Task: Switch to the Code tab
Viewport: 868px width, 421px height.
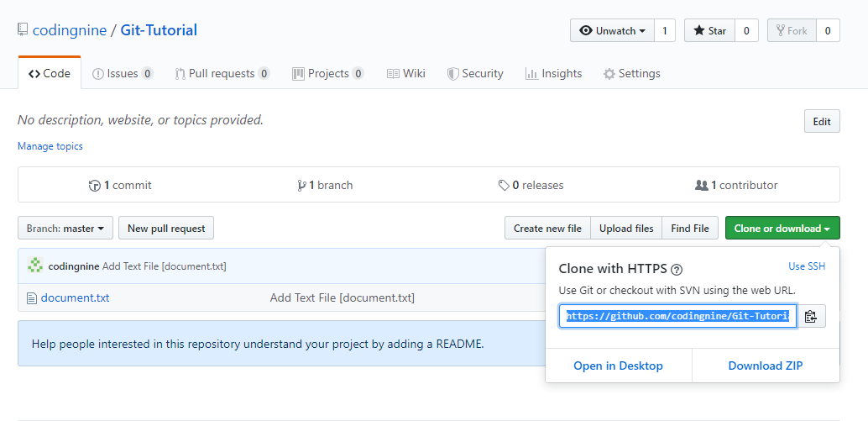Action: (x=50, y=73)
